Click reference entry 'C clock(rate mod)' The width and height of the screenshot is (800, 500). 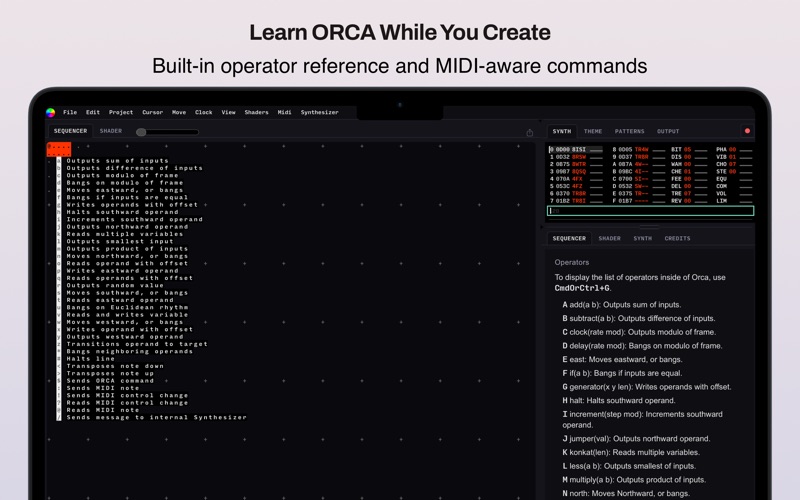639,332
